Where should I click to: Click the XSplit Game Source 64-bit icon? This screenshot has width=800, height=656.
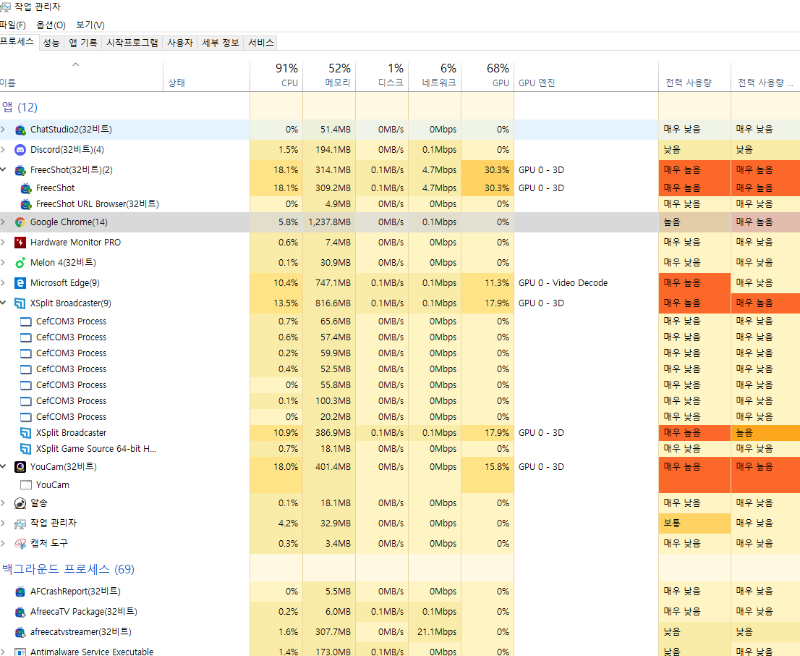coord(26,449)
